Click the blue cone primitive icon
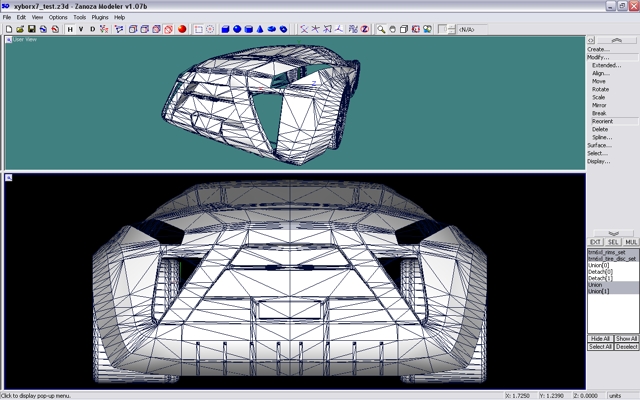 [x=260, y=29]
